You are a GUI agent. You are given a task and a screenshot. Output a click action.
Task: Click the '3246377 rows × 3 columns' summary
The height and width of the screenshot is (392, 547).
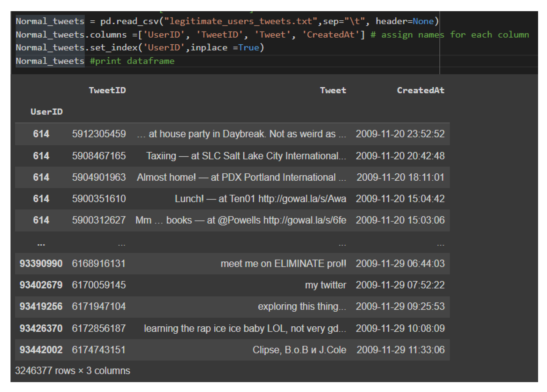[x=73, y=371]
